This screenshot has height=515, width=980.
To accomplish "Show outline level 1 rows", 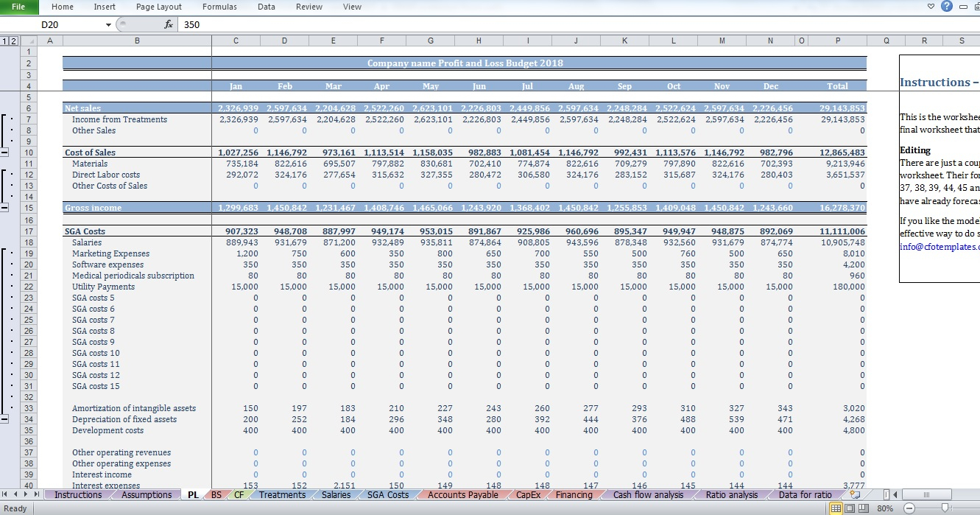I will click(x=4, y=41).
